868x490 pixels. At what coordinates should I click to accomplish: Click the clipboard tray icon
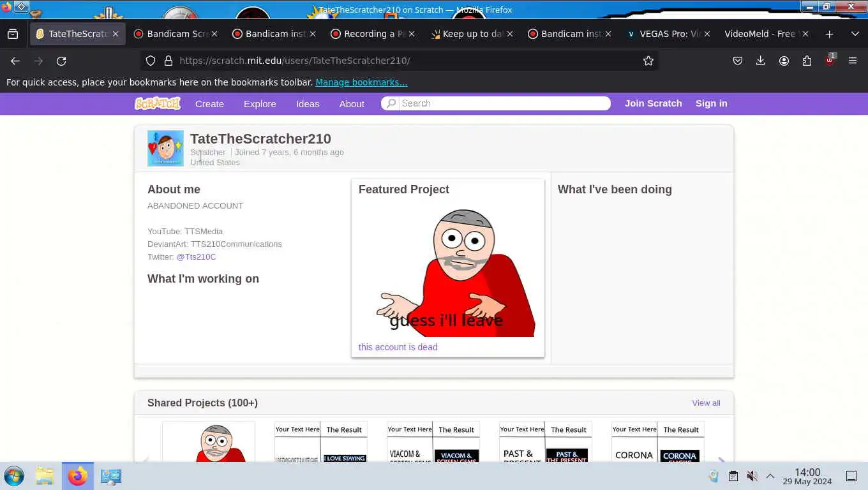tap(733, 476)
